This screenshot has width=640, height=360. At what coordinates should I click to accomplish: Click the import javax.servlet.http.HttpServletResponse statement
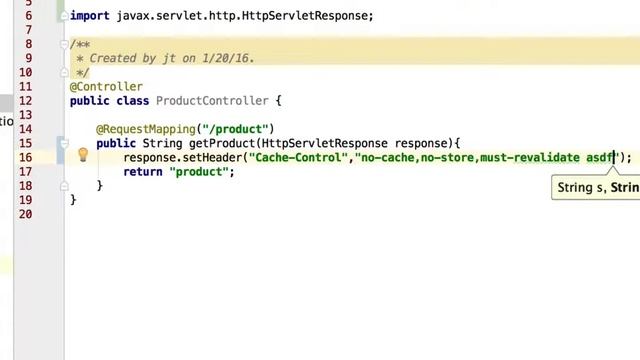click(x=222, y=16)
